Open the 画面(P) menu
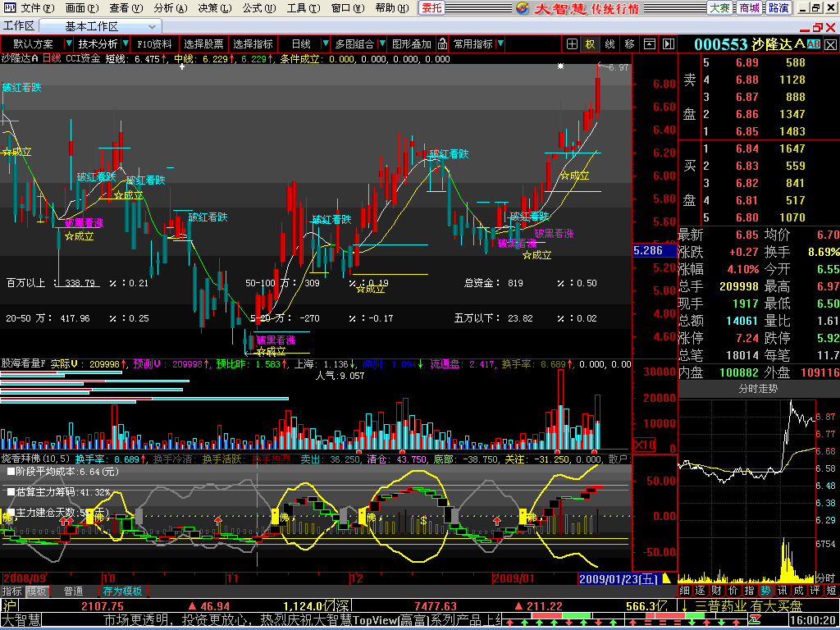This screenshot has width=840, height=630. [82, 8]
